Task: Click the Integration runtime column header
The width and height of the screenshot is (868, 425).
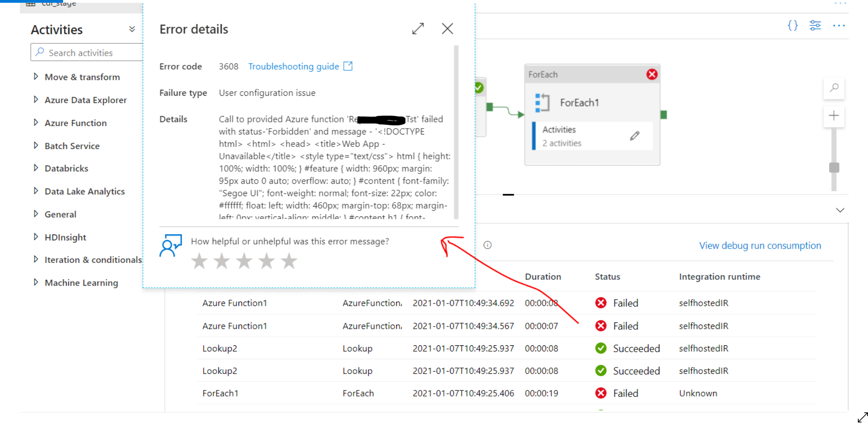Action: click(719, 277)
